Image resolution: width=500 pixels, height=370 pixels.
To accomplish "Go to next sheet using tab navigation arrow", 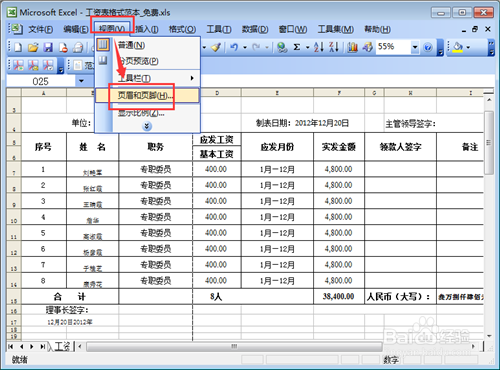I will click(32, 347).
